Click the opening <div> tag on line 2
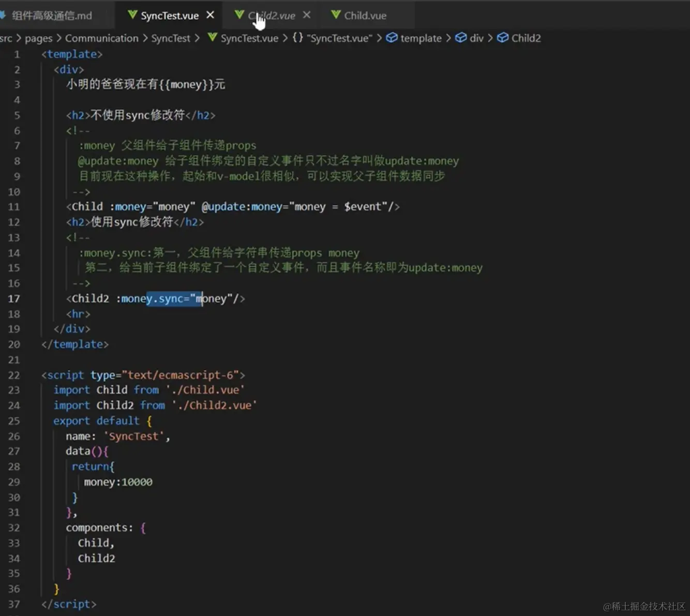This screenshot has height=616, width=690. click(x=69, y=69)
